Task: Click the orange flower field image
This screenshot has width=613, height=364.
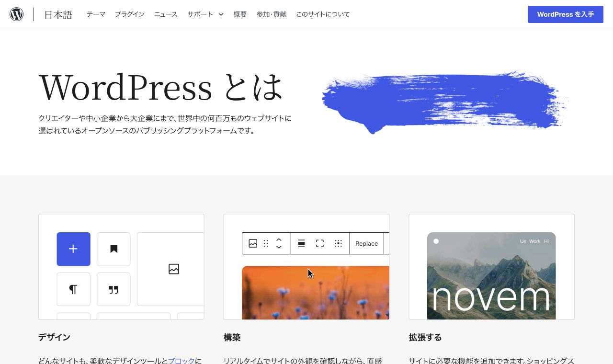Action: tap(316, 293)
